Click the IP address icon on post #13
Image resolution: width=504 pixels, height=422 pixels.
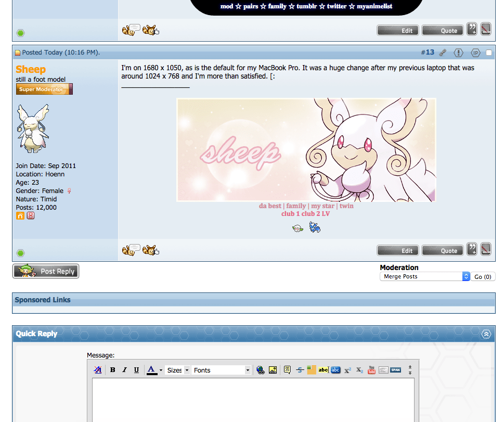tap(475, 53)
